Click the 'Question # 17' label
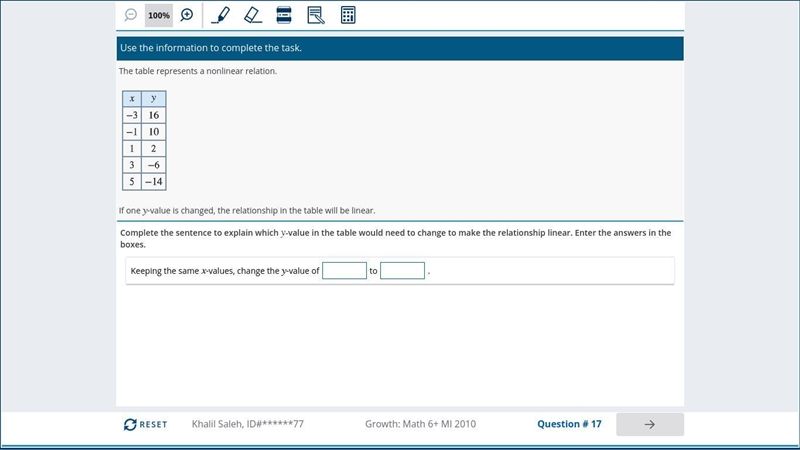Viewport: 800px width, 450px height. click(569, 424)
